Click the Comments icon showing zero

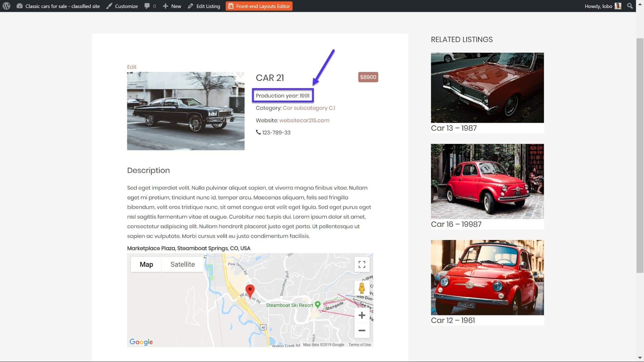[150, 6]
